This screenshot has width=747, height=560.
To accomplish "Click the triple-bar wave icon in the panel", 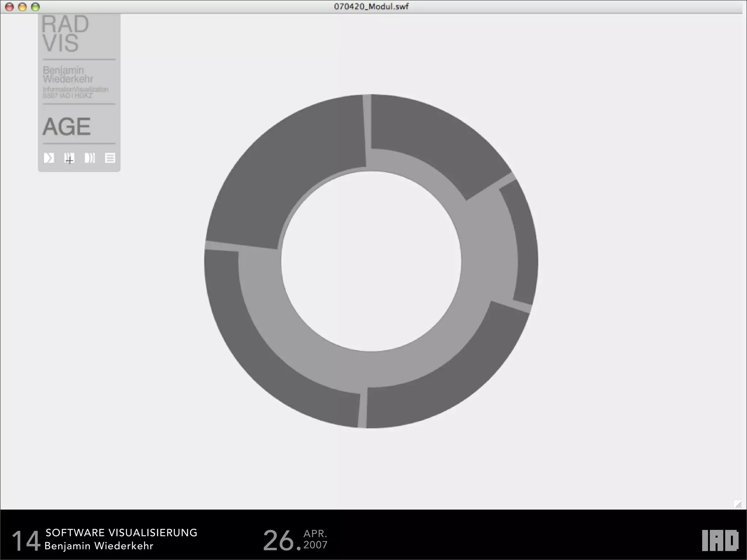I will [90, 158].
